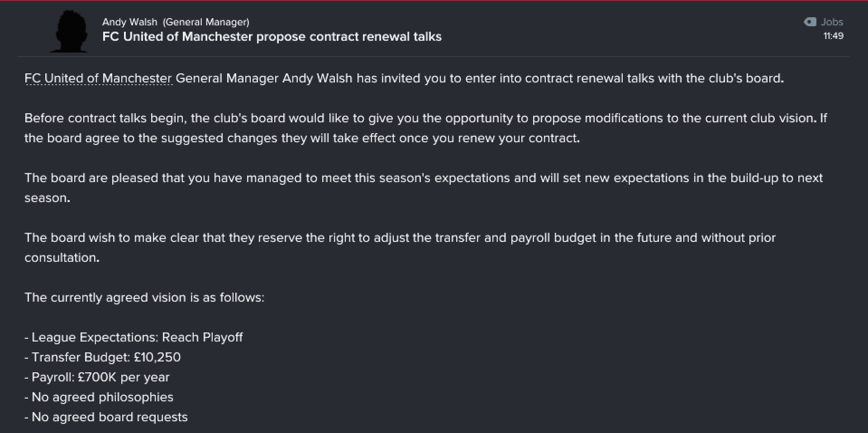Click the name Andy Walsh in first paragraph
The width and height of the screenshot is (868, 433).
point(317,78)
